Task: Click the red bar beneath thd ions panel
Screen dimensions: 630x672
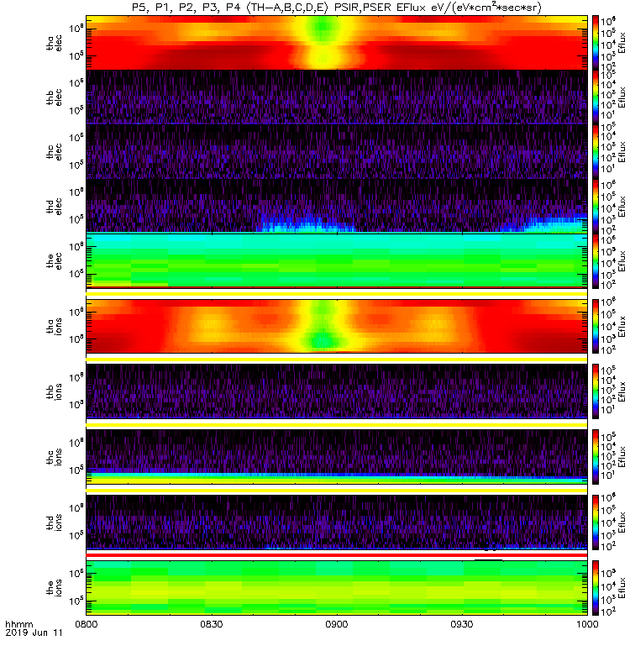Action: pos(337,555)
